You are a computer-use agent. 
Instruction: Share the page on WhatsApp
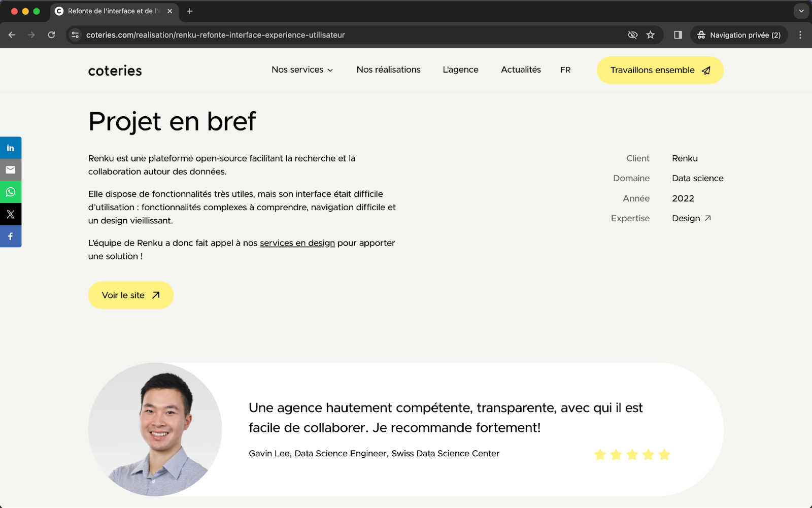(11, 192)
